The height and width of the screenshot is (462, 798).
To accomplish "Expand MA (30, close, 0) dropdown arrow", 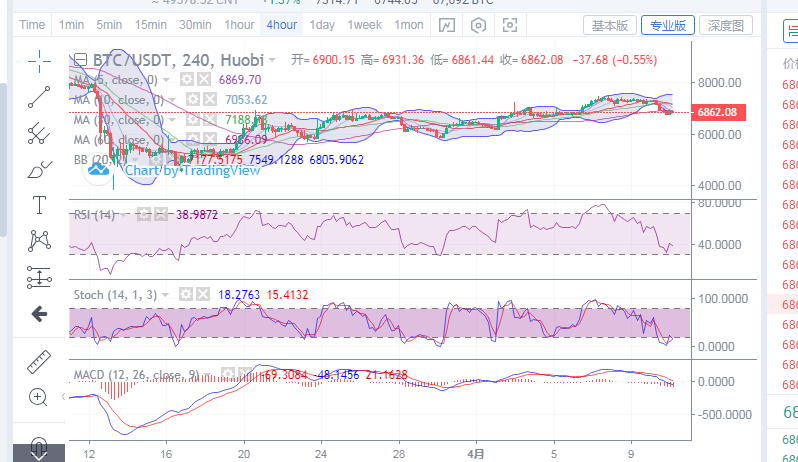I will tap(172, 120).
